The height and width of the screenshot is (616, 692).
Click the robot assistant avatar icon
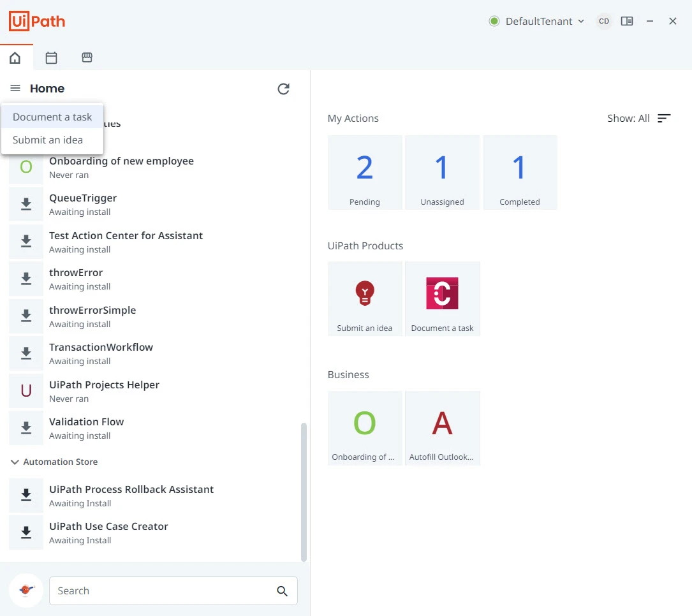point(26,590)
